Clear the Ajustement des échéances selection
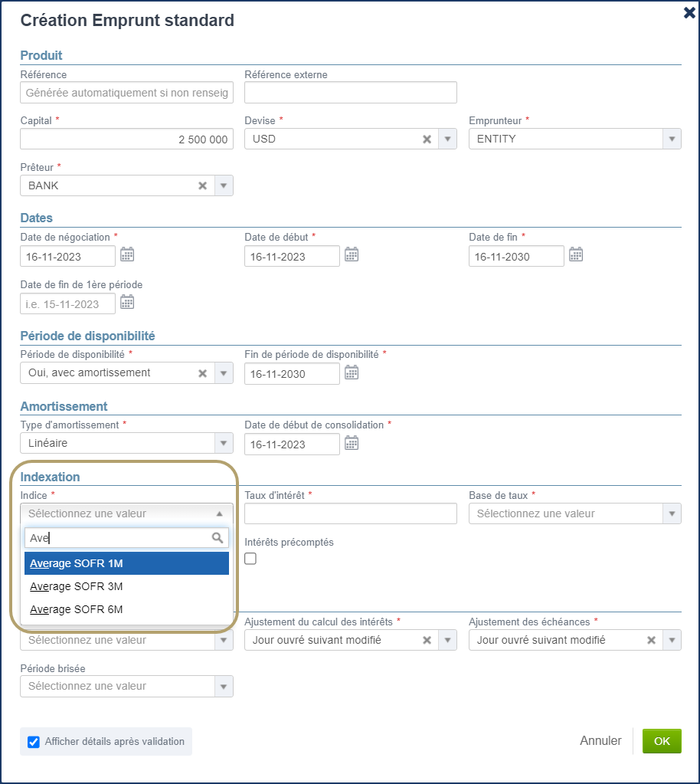 (650, 639)
